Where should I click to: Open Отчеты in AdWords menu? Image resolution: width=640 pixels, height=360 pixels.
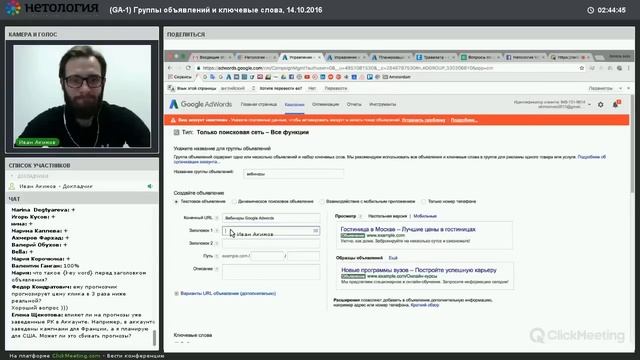354,104
